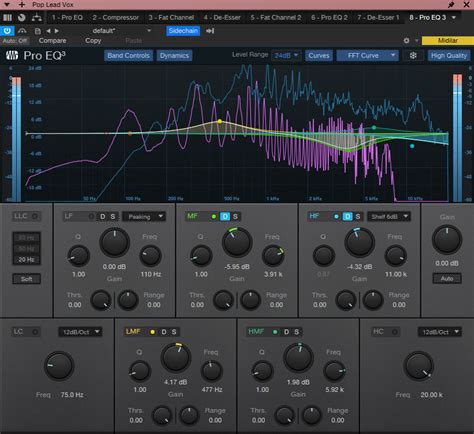This screenshot has width=474, height=434.
Task: Click the LF Gain knob
Action: 115,242
